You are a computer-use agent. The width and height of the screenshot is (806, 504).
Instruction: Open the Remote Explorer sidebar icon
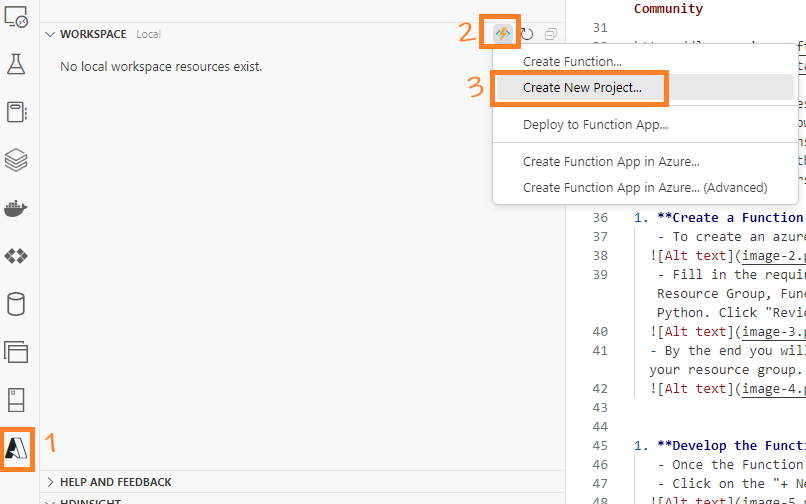pyautogui.click(x=15, y=17)
